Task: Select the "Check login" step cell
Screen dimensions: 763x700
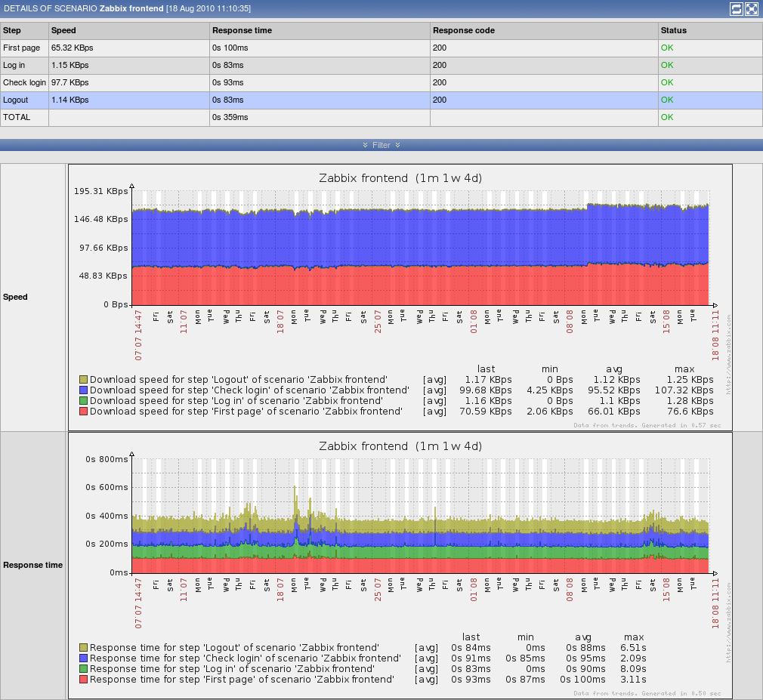Action: click(24, 83)
